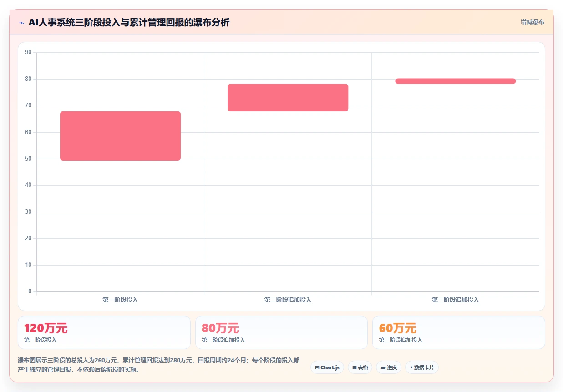This screenshot has height=392, width=563.
Task: Click the y-axis value 30
Action: [x=28, y=212]
